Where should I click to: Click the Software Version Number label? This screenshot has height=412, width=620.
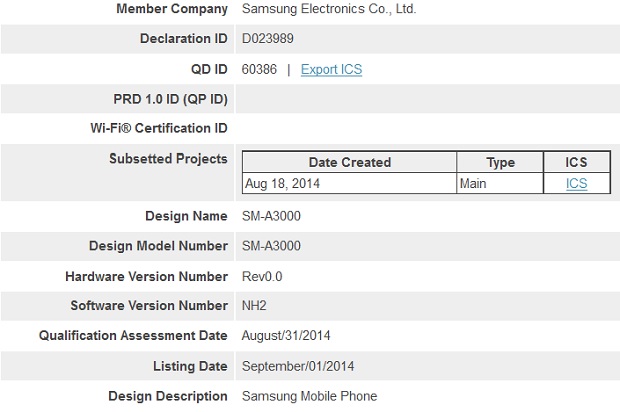[149, 306]
